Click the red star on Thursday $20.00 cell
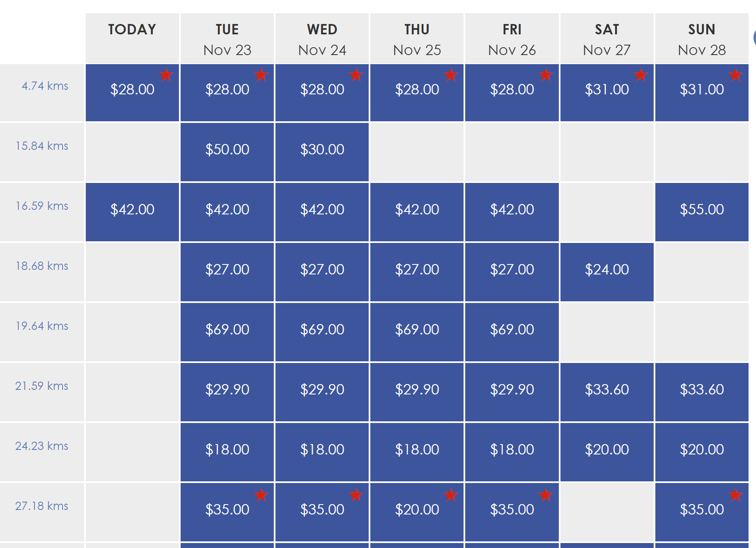Viewport: 756px width, 548px height. [x=450, y=495]
